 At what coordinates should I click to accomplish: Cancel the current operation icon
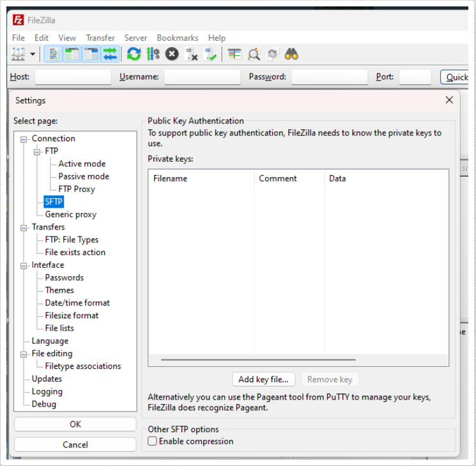pos(171,55)
